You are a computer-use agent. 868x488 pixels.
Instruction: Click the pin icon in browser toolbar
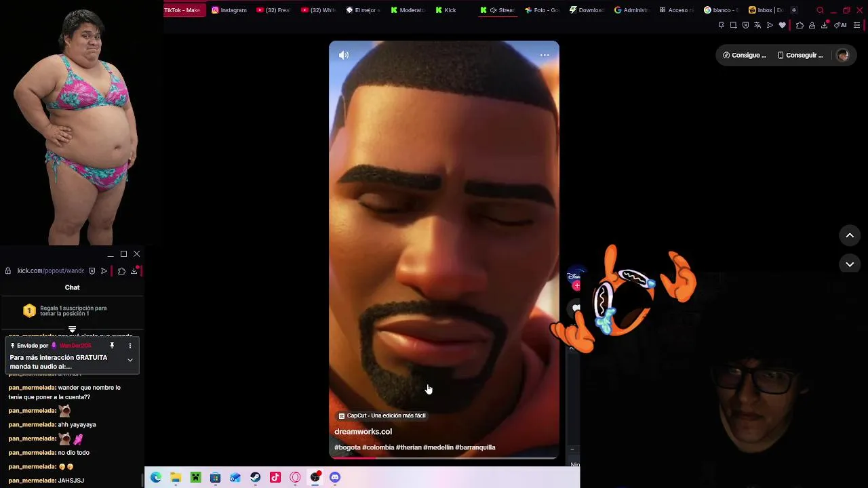tap(721, 25)
